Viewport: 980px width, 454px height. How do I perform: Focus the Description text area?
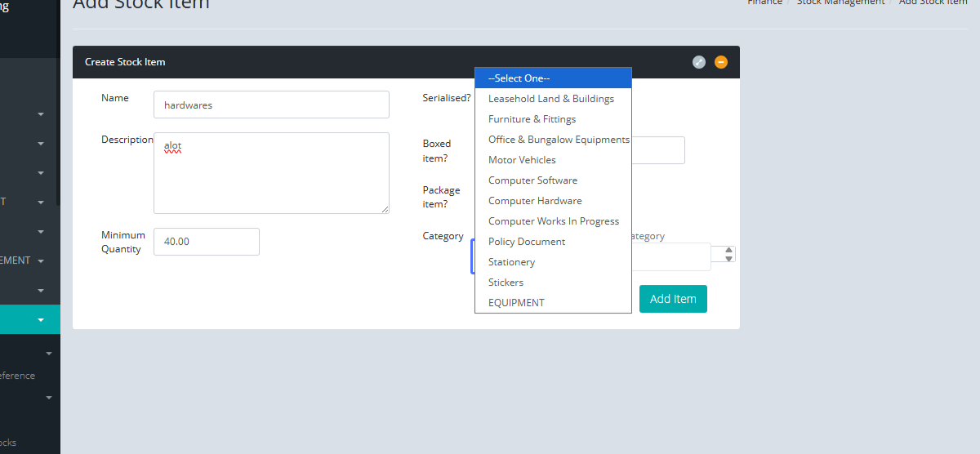271,173
